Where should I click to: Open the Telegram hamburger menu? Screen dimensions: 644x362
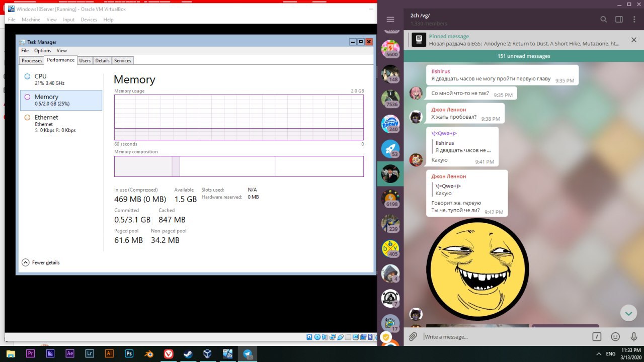[390, 19]
